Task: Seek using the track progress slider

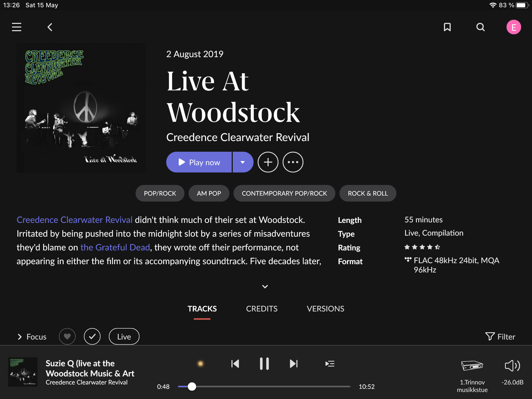Action: click(x=264, y=387)
